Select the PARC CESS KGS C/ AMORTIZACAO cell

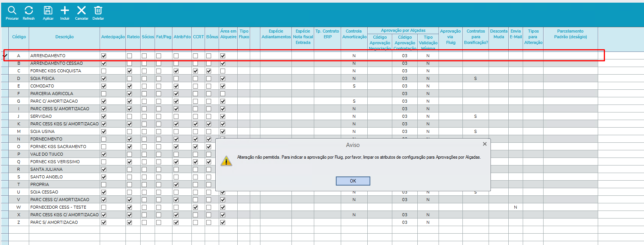coord(64,215)
